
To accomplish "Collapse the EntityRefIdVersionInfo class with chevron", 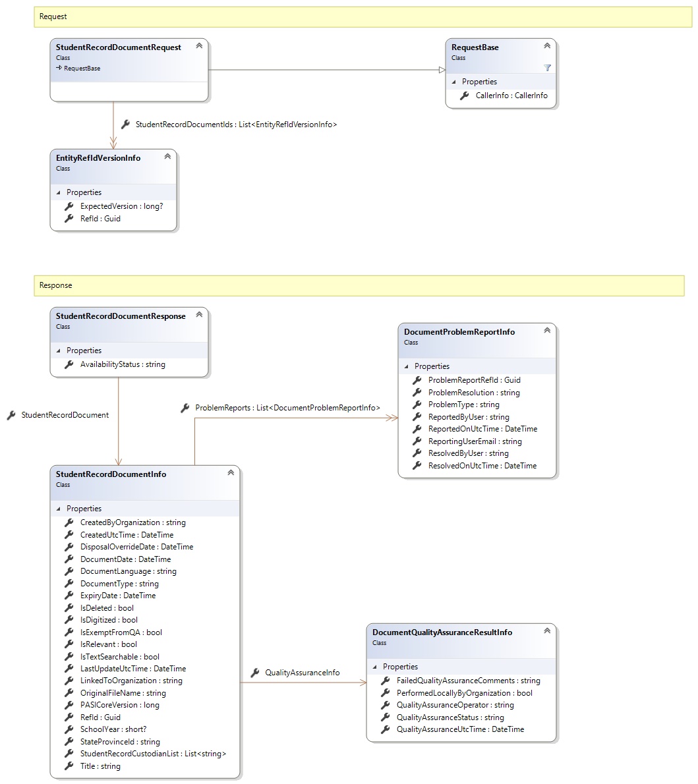I will [167, 157].
